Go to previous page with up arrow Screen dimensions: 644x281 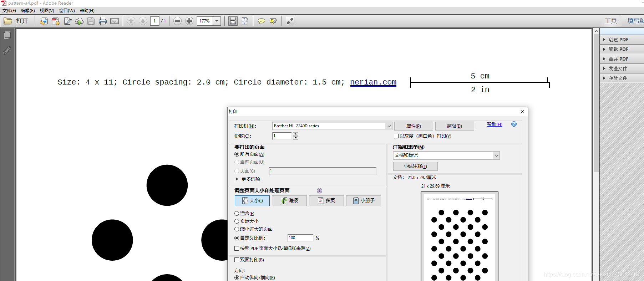131,21
